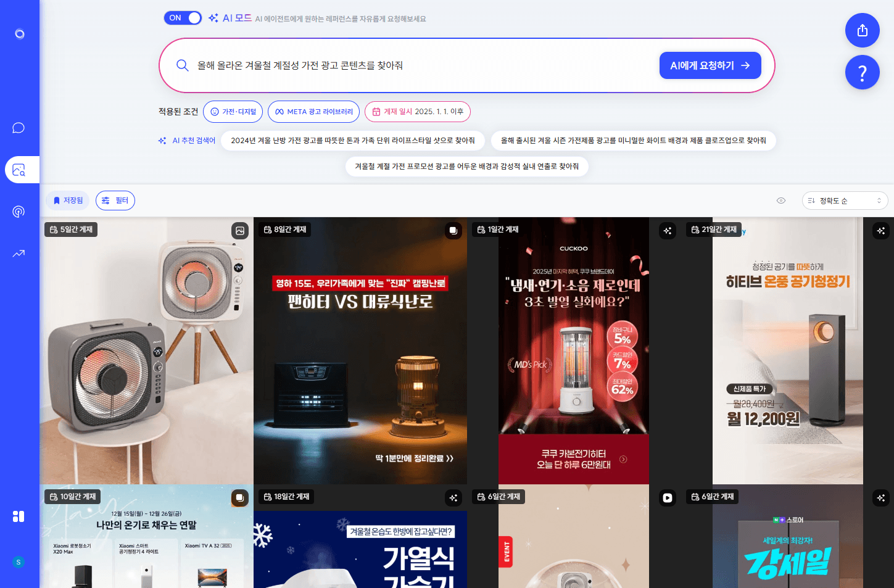
Task: Open the 팬히터 VS 대류식난로 ad thumbnail
Action: 360,350
